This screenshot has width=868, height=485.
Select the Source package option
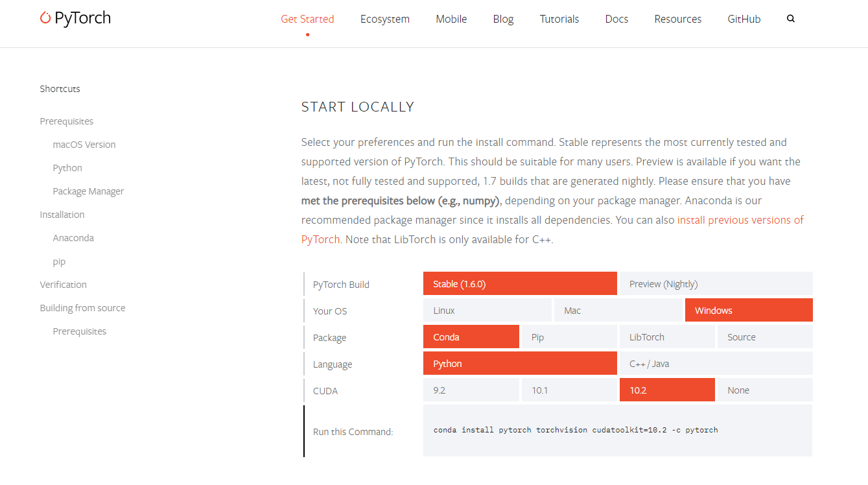pyautogui.click(x=765, y=337)
